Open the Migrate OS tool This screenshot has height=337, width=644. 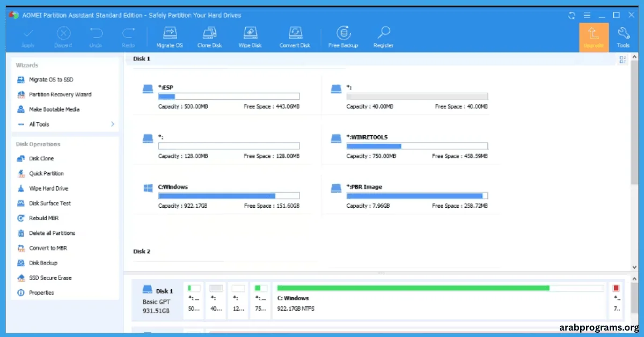click(x=170, y=37)
